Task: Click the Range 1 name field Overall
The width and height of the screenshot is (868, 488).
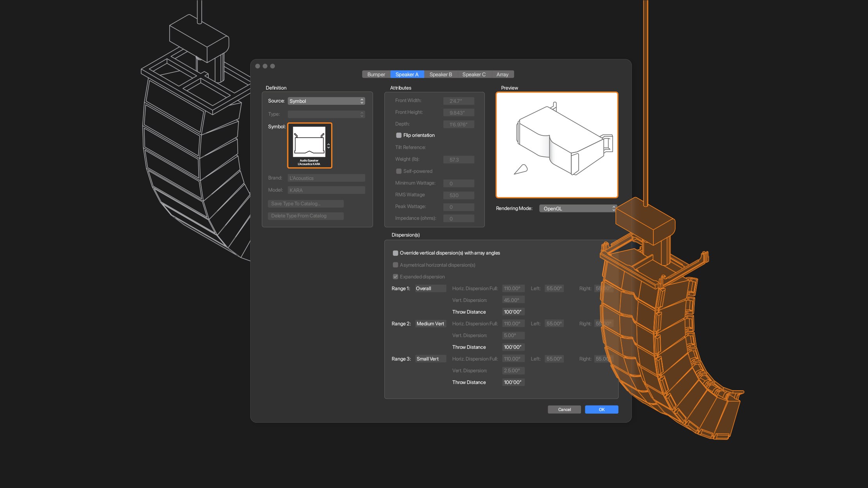Action: pos(430,288)
